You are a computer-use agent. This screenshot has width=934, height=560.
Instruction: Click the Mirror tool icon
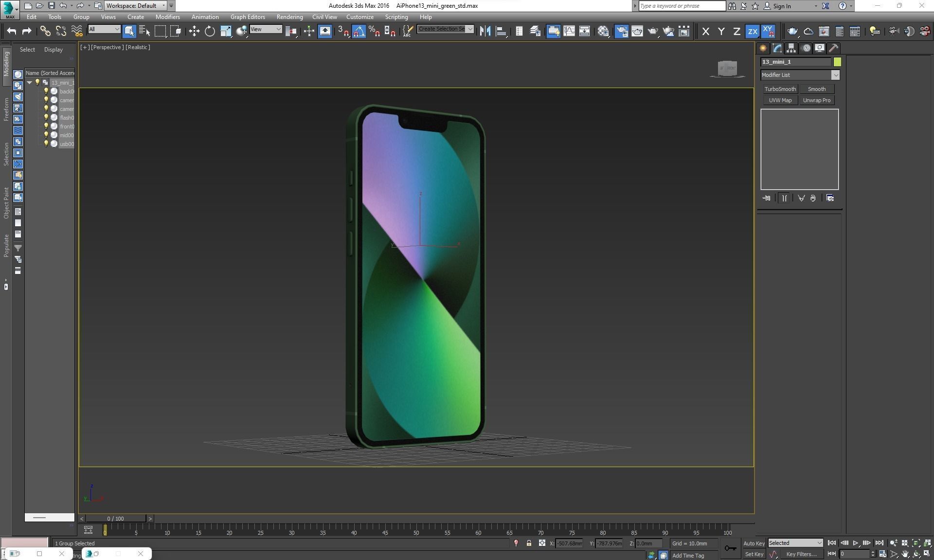pos(485,31)
